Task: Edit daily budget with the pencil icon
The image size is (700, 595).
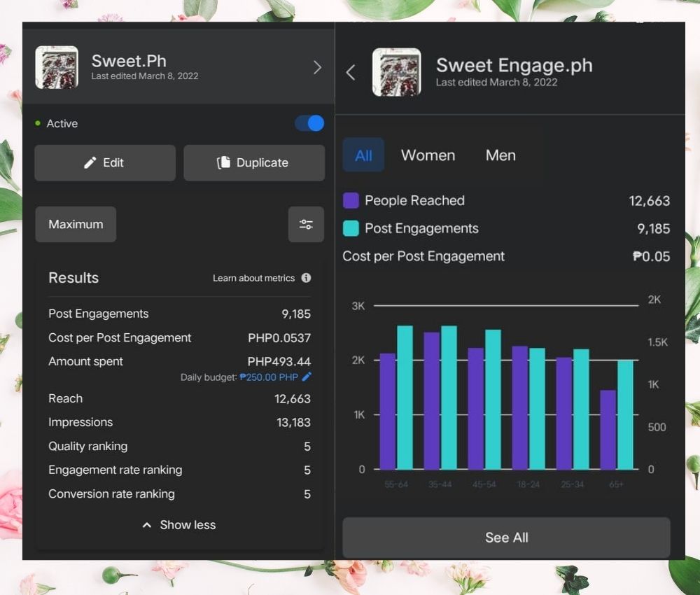Action: tap(307, 377)
